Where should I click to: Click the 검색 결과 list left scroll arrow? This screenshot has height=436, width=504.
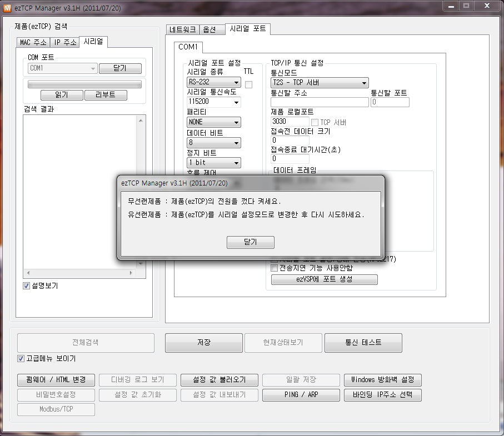click(28, 273)
